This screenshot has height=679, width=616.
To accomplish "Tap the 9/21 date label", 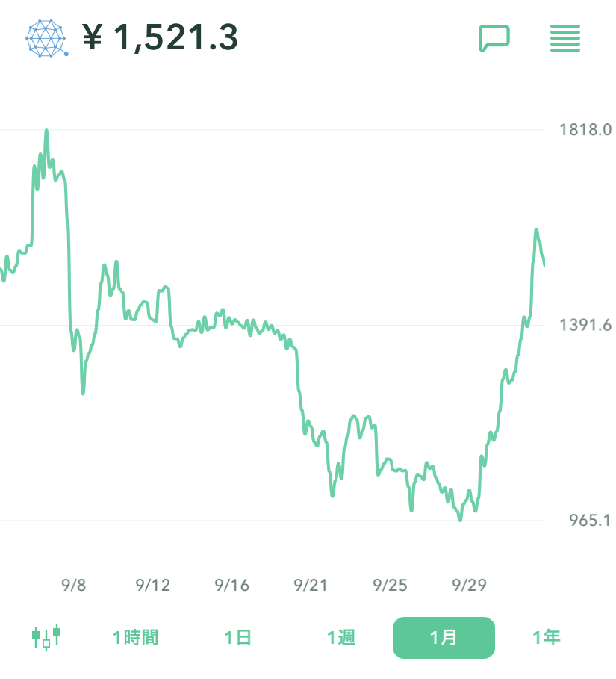I will tap(311, 585).
